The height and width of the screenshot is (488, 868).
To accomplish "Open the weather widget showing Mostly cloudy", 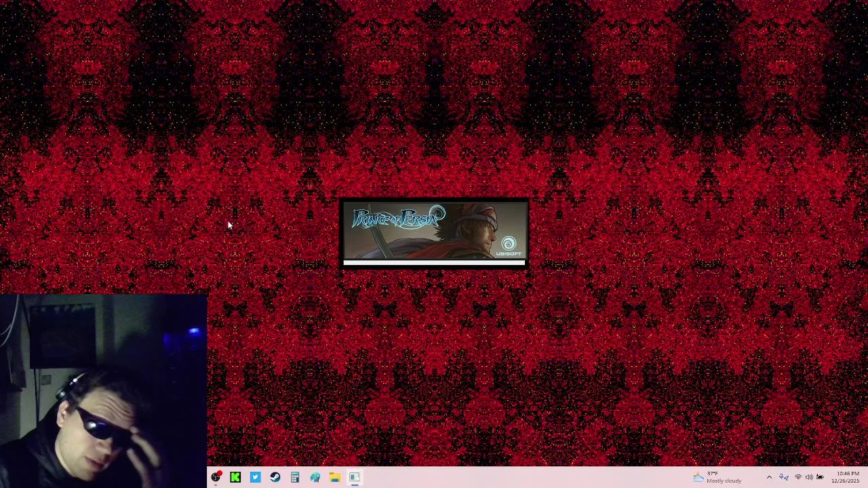I will pyautogui.click(x=717, y=477).
